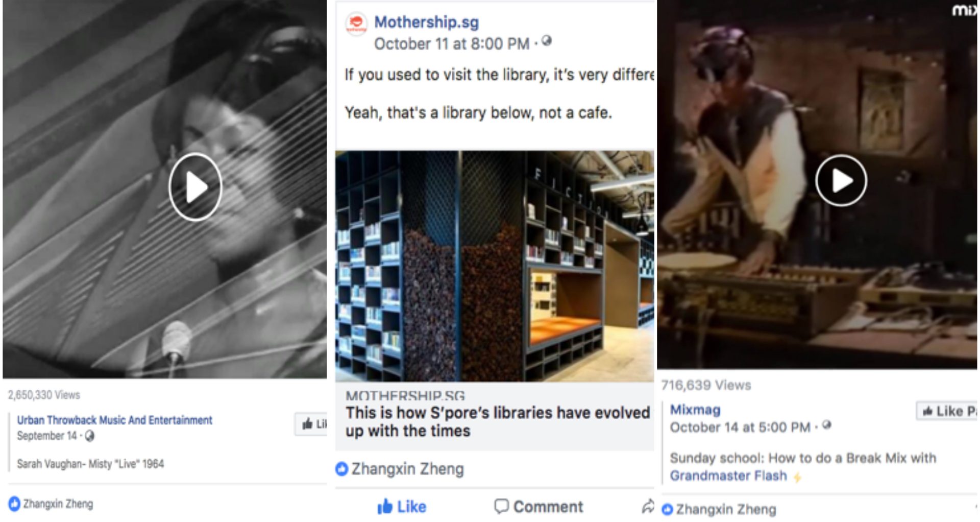
Task: Open Urban Throwback Music And Entertainment page
Action: click(x=114, y=420)
